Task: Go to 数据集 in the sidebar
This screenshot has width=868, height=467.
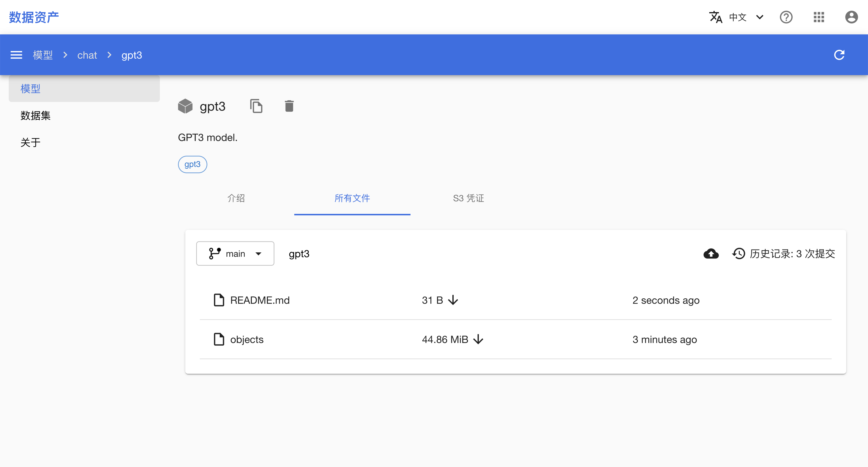Action: point(84,116)
